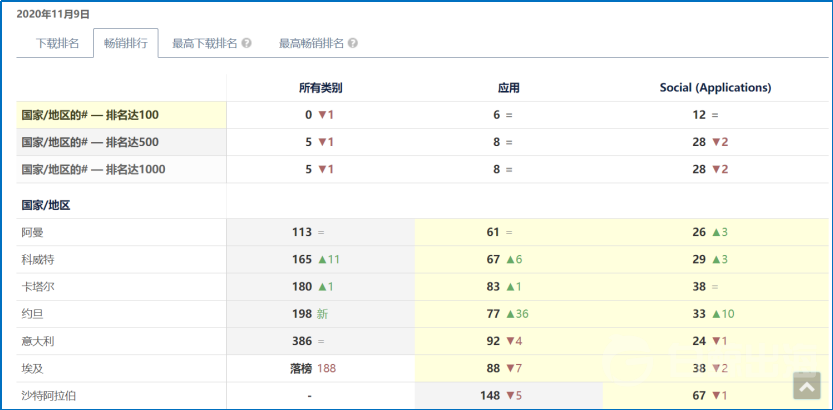
Task: Click the 阿曼 country row
Action: coord(32,232)
